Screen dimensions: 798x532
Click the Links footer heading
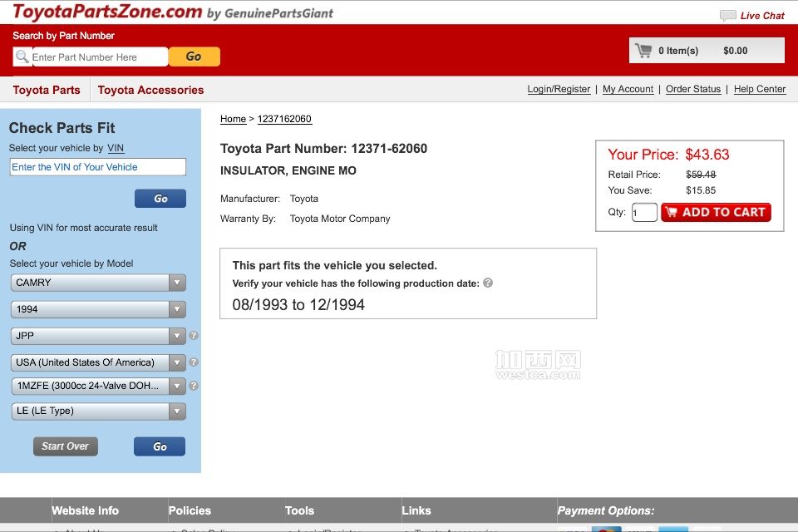tap(416, 510)
